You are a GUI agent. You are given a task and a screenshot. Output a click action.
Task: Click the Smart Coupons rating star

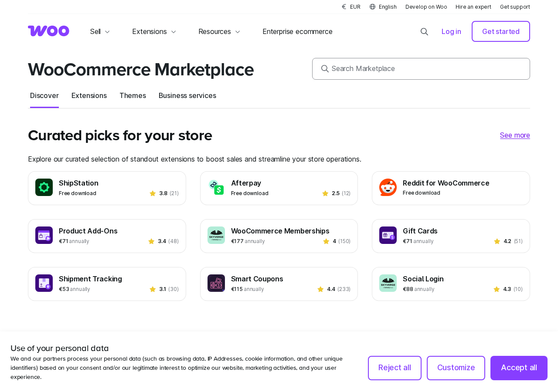click(320, 289)
